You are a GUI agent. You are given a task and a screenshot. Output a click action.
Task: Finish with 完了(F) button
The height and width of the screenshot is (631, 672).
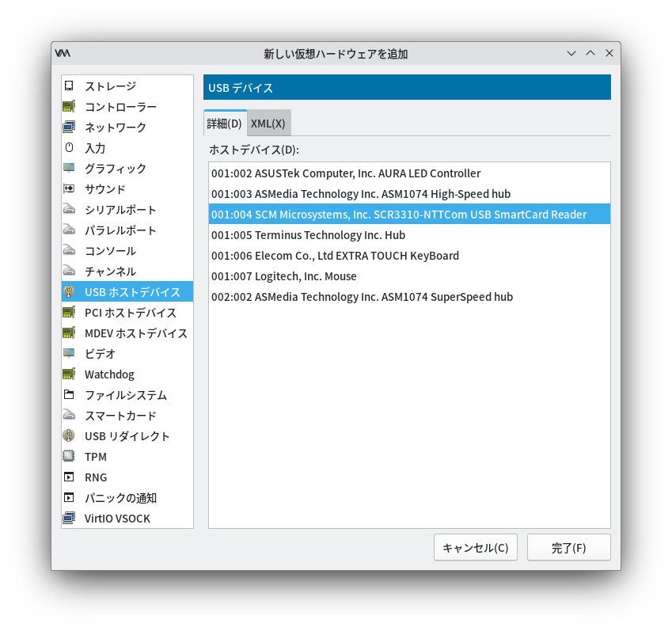(568, 547)
